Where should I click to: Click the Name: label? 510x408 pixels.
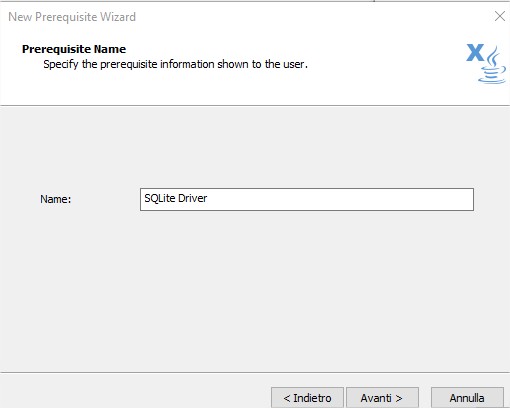pos(56,199)
